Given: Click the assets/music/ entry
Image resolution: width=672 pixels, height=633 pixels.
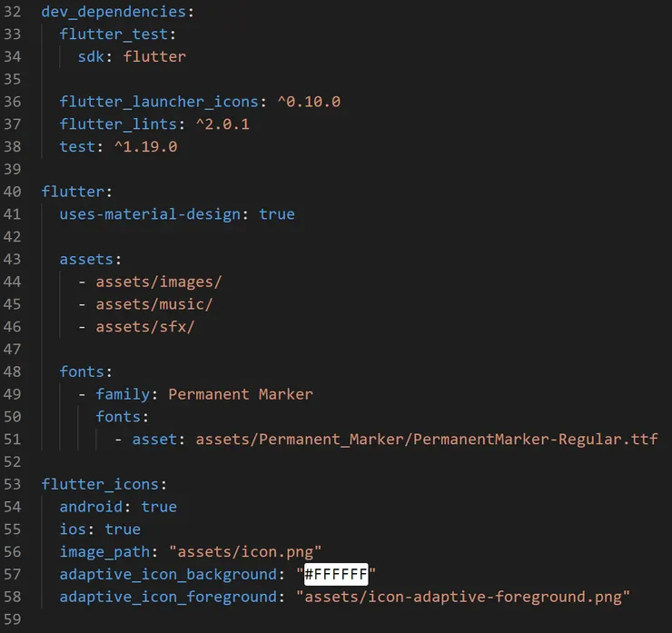Looking at the screenshot, I should coord(154,304).
